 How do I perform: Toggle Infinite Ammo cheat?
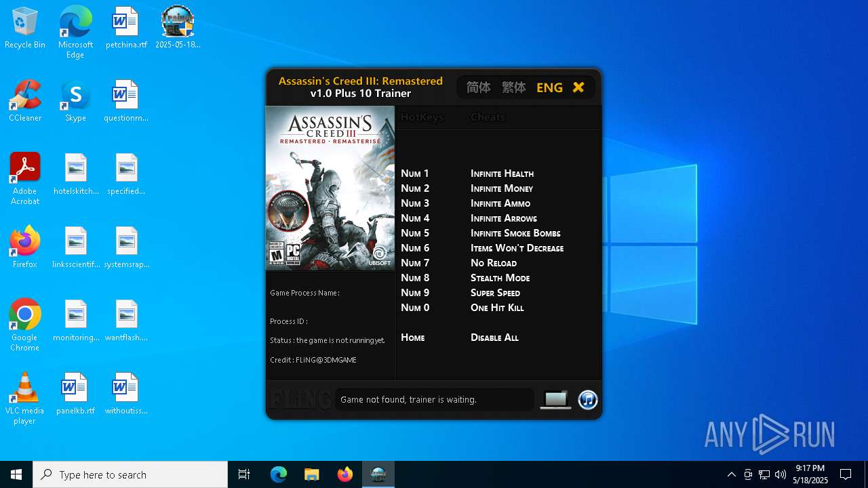pyautogui.click(x=500, y=203)
